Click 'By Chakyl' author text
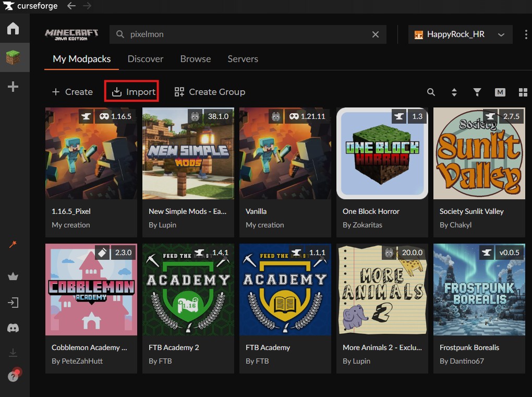 tap(455, 225)
